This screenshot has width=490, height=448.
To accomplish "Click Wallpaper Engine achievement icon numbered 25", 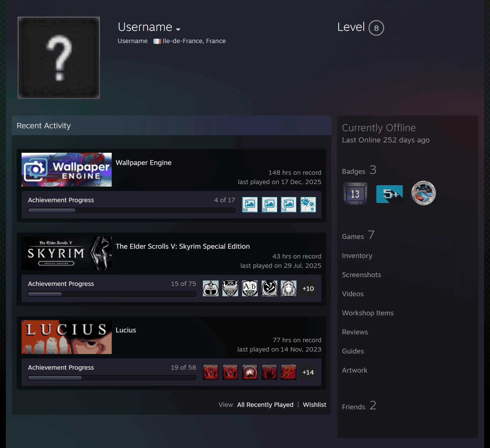I will coord(269,204).
